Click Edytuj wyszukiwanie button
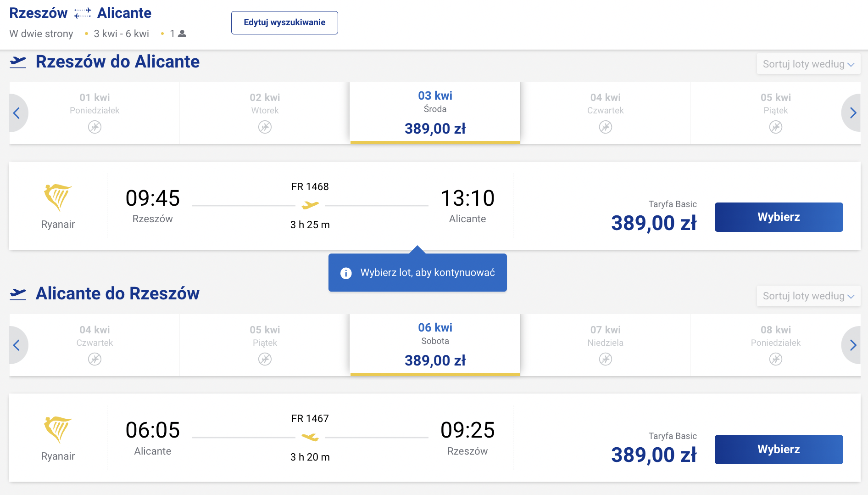868x495 pixels. (284, 22)
